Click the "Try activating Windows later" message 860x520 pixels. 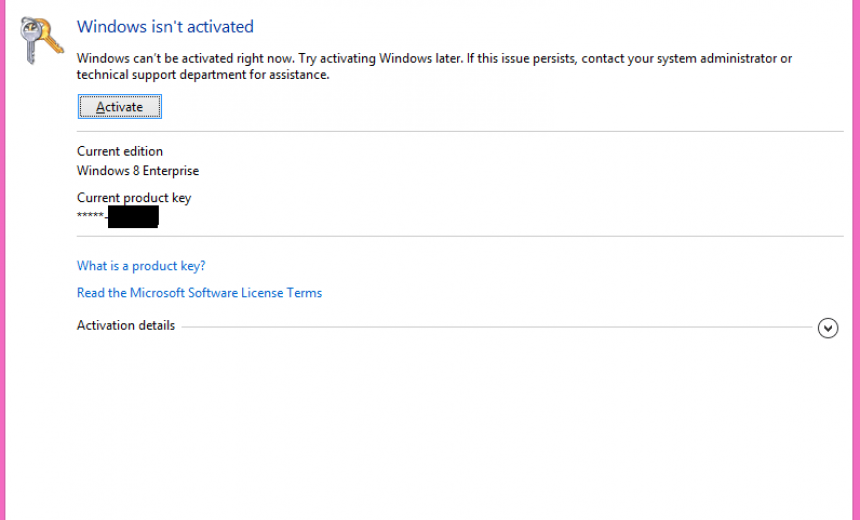pos(380,58)
